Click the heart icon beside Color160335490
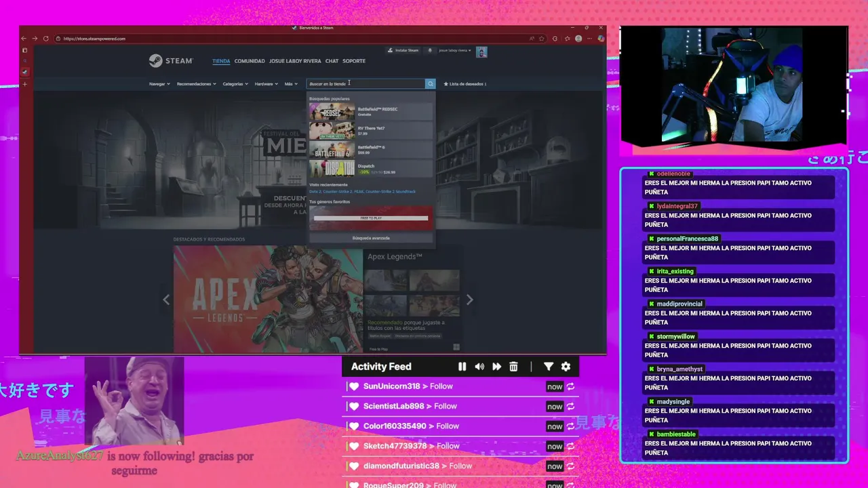 [354, 426]
